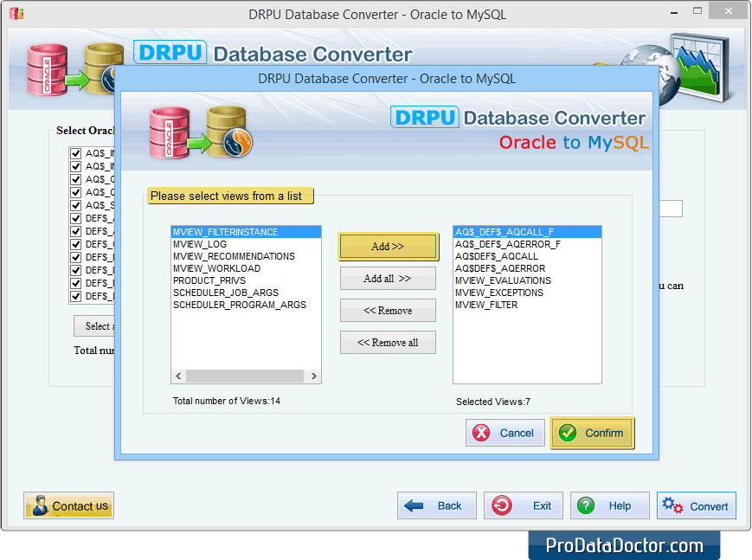The width and height of the screenshot is (752, 560).
Task: Click the << Remove all button
Action: coord(388,342)
